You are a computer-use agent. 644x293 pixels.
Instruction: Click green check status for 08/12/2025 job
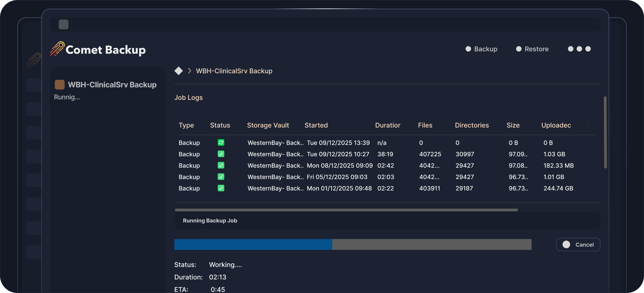coord(221,165)
